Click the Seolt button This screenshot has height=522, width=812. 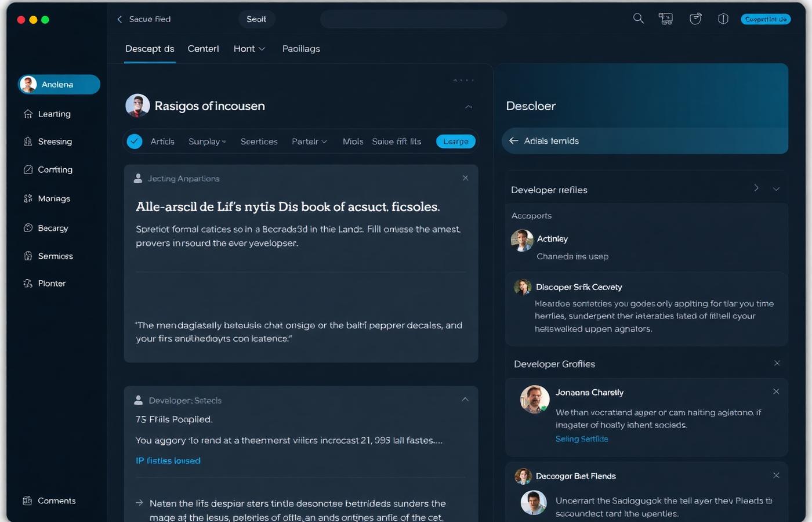coord(256,19)
